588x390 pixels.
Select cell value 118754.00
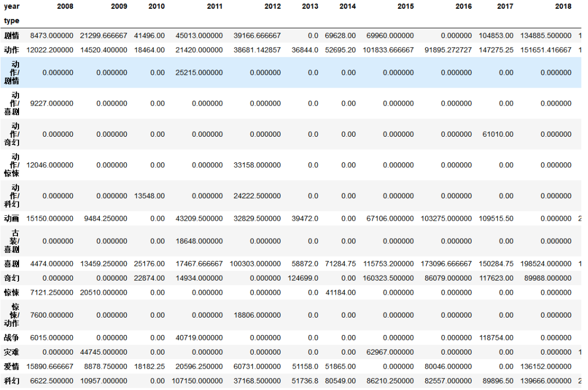point(496,338)
